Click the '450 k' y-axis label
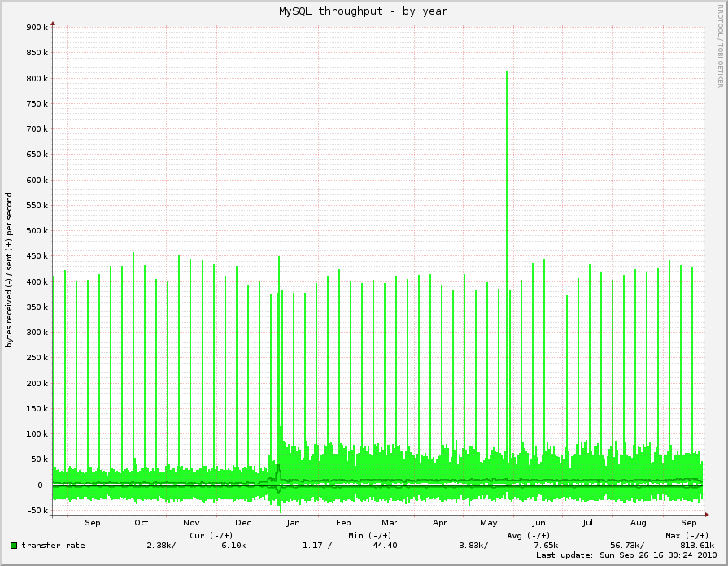The height and width of the screenshot is (566, 728). (37, 256)
